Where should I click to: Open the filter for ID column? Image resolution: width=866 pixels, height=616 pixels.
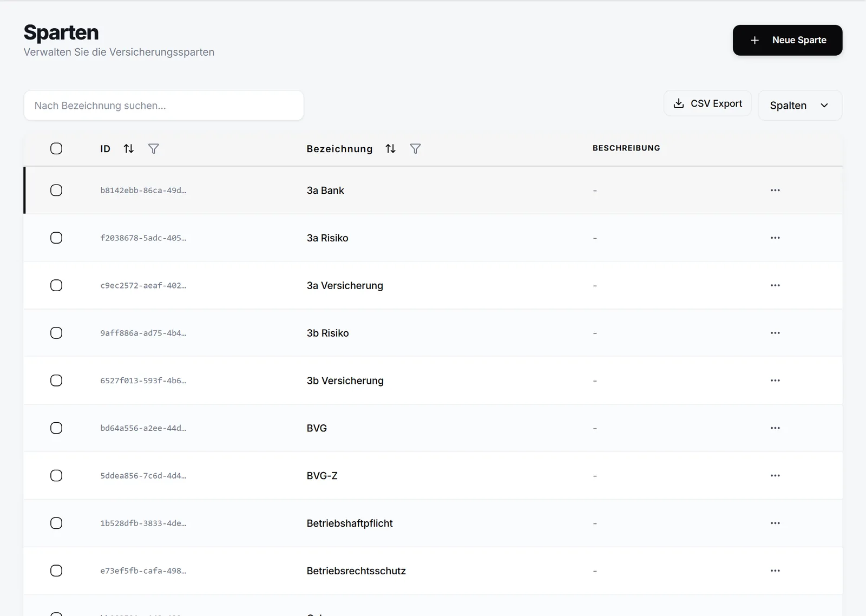point(154,148)
